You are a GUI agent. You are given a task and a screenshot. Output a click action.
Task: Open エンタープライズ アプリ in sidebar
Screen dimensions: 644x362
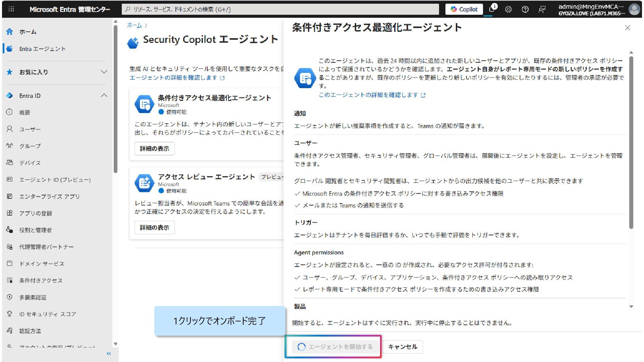[x=49, y=196]
